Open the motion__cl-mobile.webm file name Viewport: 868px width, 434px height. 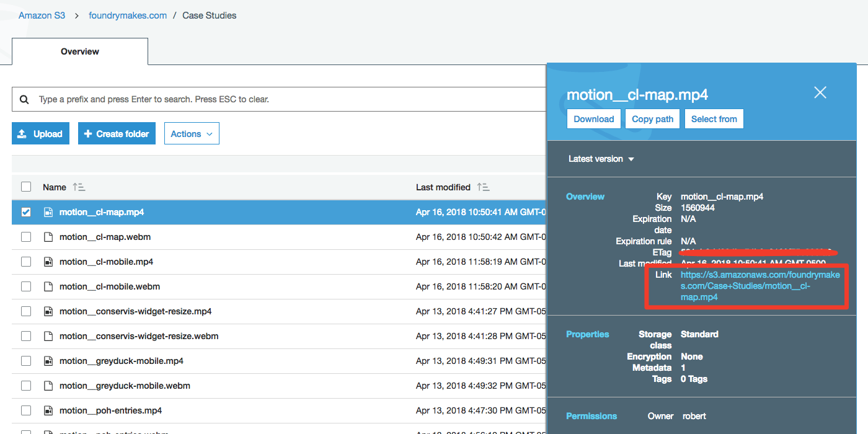(x=110, y=286)
